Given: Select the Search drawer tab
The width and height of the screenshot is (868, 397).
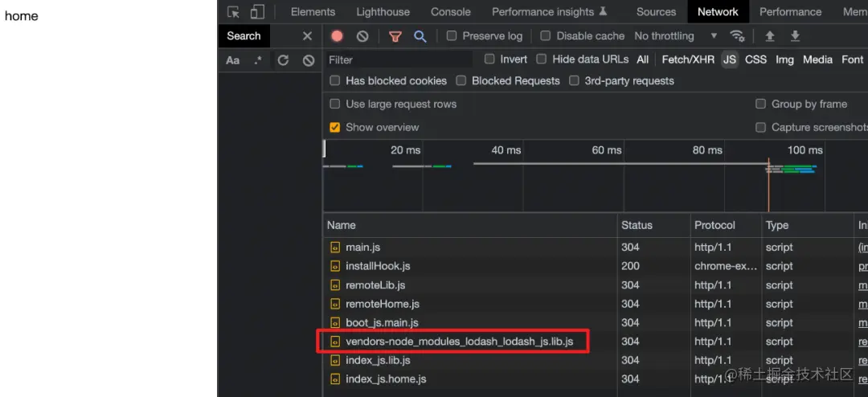Looking at the screenshot, I should point(244,36).
